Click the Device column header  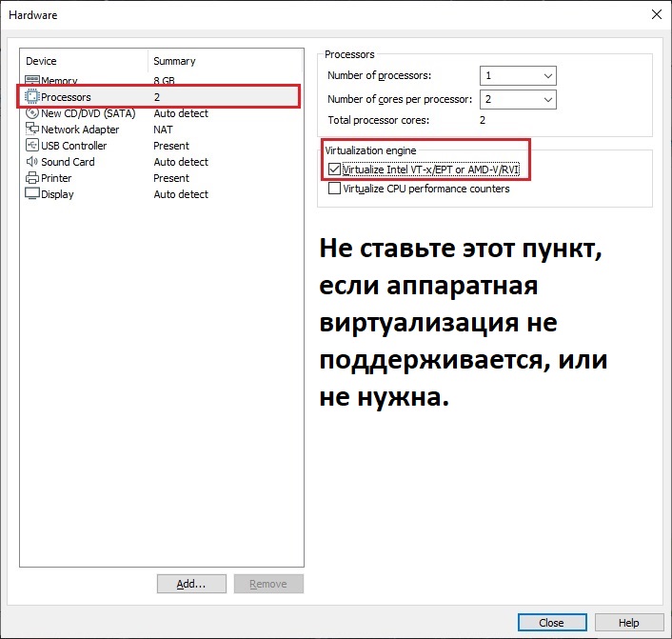pyautogui.click(x=41, y=61)
